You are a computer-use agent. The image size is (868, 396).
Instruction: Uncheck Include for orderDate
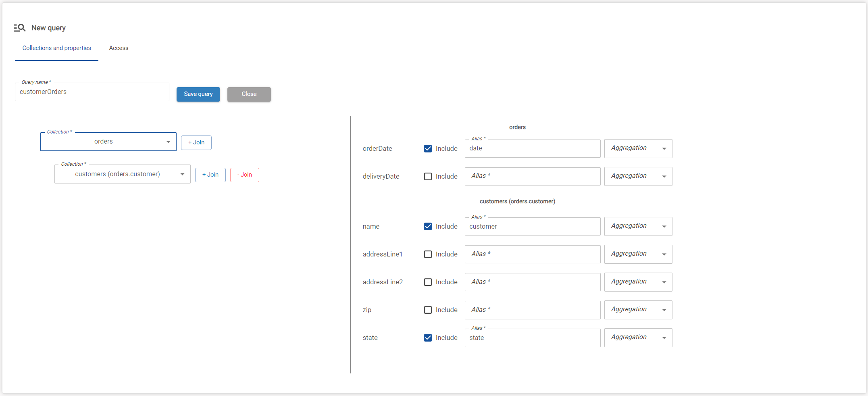pyautogui.click(x=428, y=148)
